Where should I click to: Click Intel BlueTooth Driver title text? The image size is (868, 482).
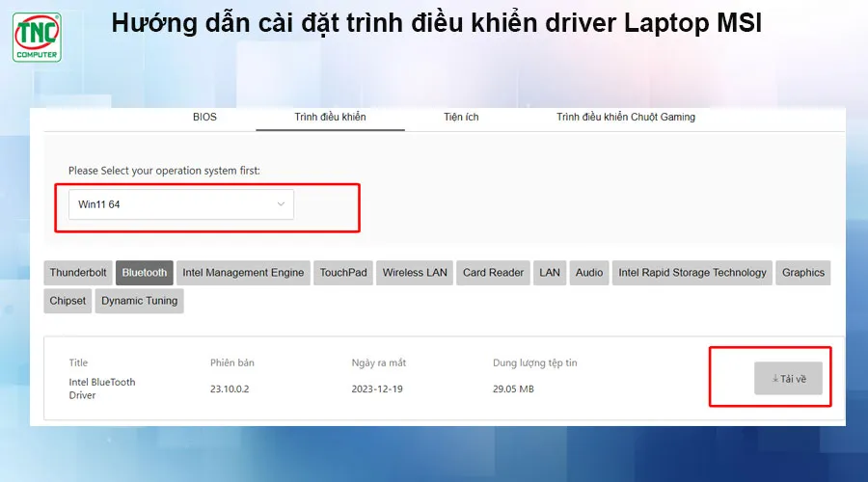(102, 388)
